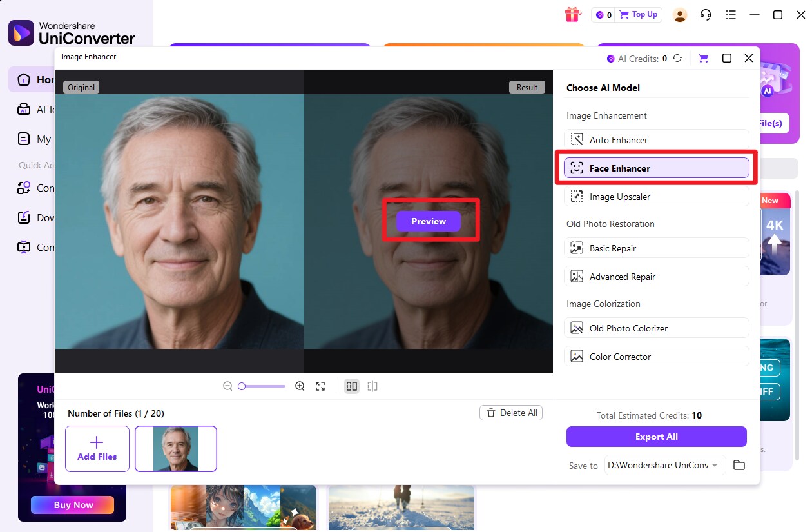This screenshot has height=532, width=812.
Task: Select the Image Upscaler model
Action: coord(657,197)
